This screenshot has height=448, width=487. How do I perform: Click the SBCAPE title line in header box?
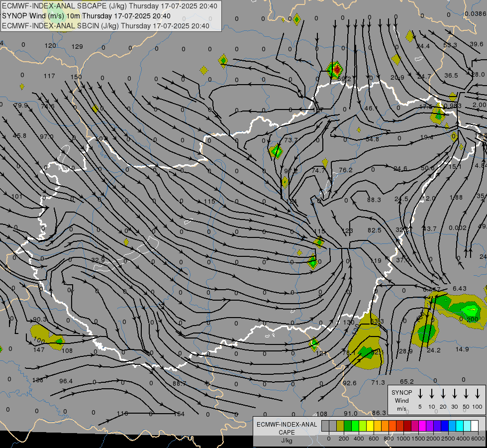pyautogui.click(x=109, y=6)
